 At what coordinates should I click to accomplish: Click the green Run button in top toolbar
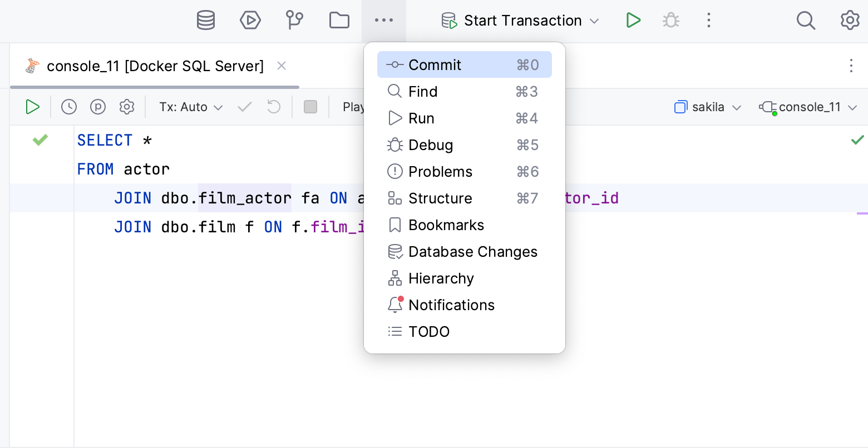[633, 21]
